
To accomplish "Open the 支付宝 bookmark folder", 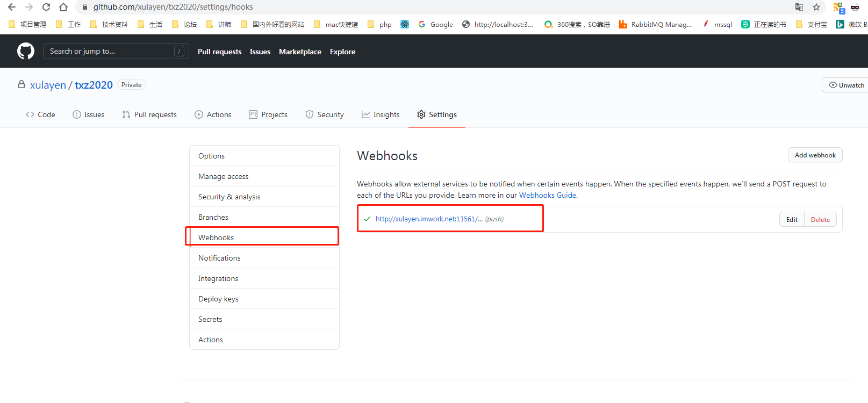I will tap(812, 24).
